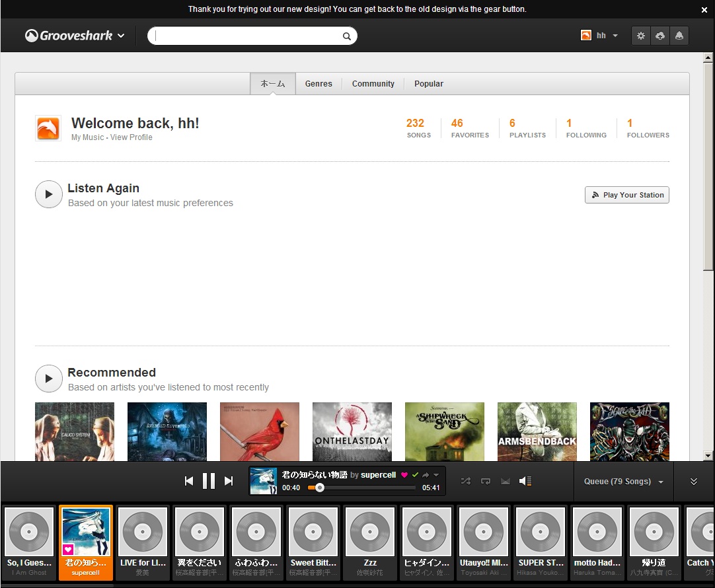Viewport: 715px width, 588px height.
Task: Select queue song ヒャダイン...
Action: [427, 542]
